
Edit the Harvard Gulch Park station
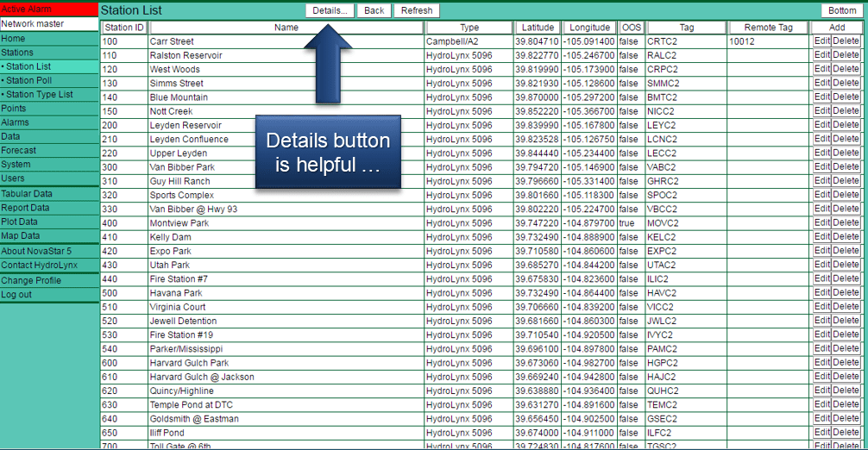point(822,363)
